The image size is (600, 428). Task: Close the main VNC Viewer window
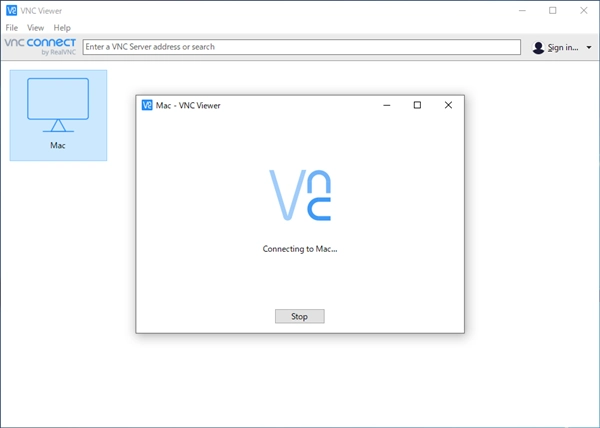tap(584, 11)
